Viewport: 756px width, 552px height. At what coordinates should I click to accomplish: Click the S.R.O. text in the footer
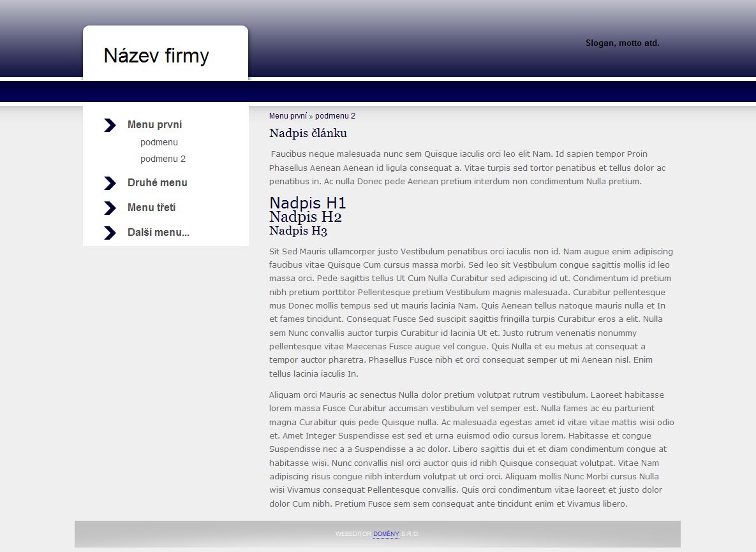410,534
